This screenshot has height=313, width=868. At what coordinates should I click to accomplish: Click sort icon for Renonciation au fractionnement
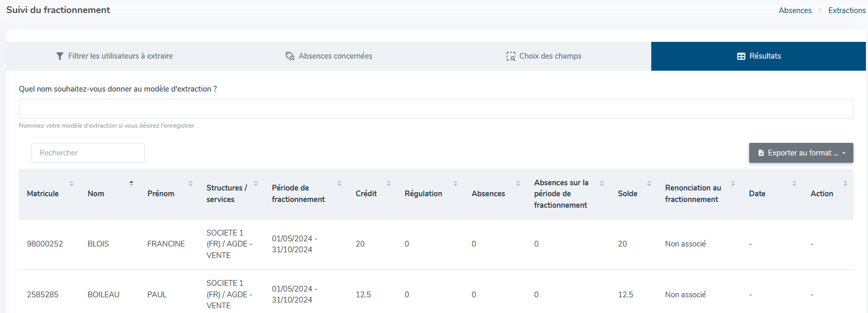coord(733,183)
